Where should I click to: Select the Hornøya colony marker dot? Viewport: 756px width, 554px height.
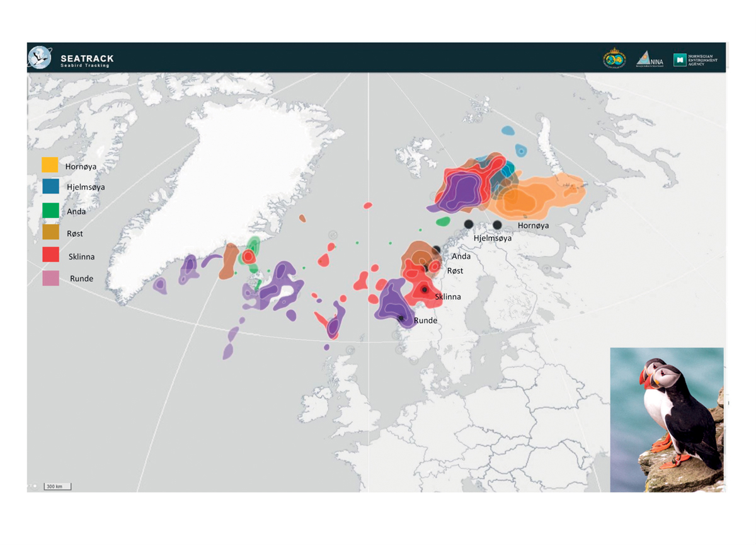(497, 225)
